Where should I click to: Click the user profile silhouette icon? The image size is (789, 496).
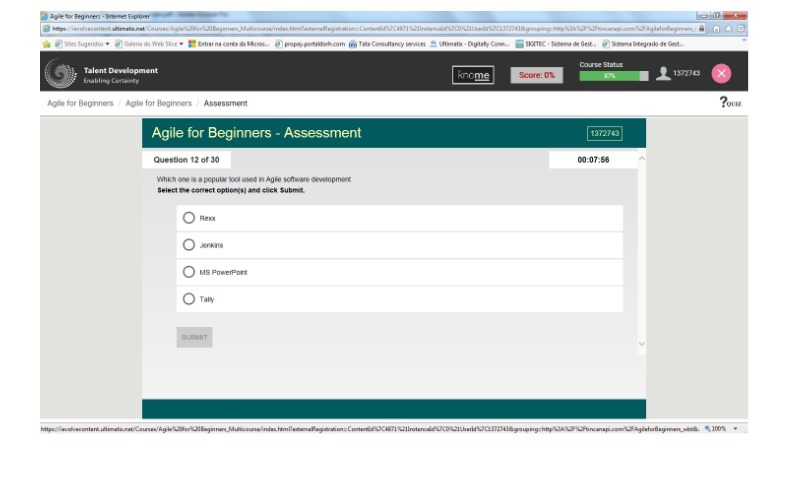click(x=663, y=73)
